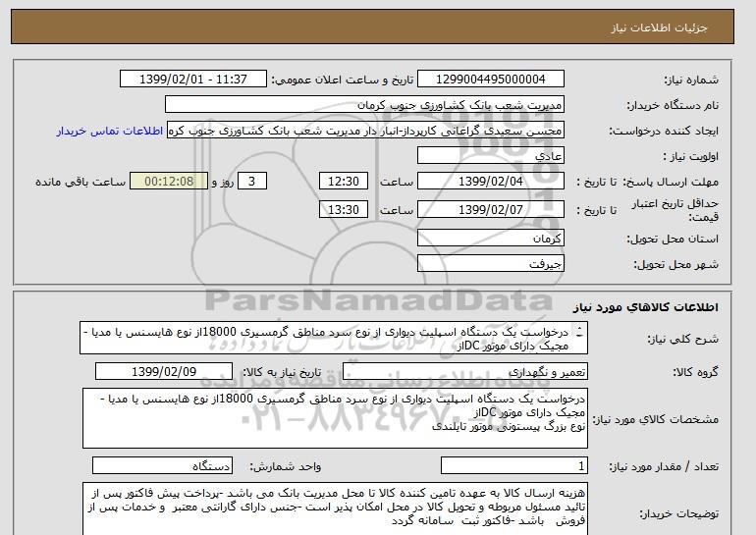Click the buyer organization name field
Viewport: 756px width, 535px height.
click(x=364, y=105)
